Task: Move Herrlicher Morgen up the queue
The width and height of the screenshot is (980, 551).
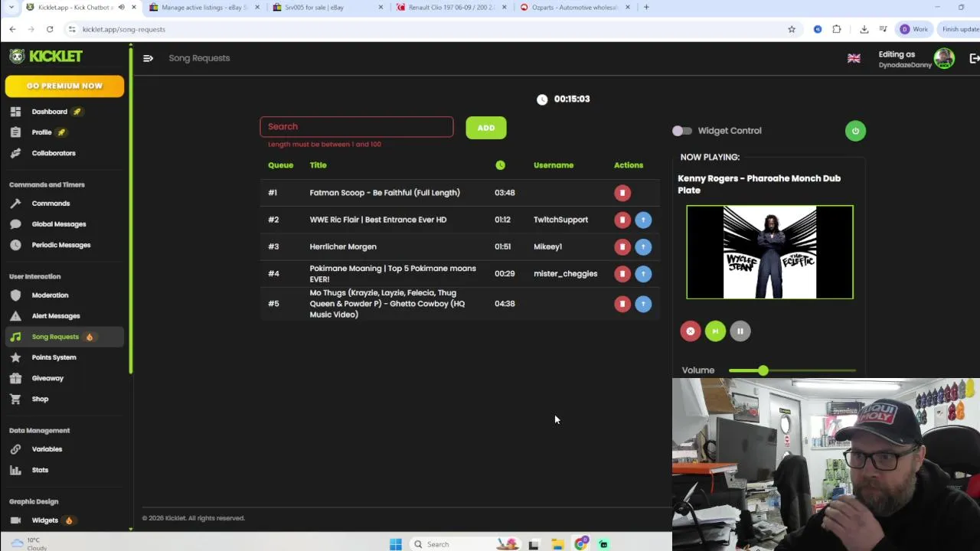Action: [x=643, y=246]
